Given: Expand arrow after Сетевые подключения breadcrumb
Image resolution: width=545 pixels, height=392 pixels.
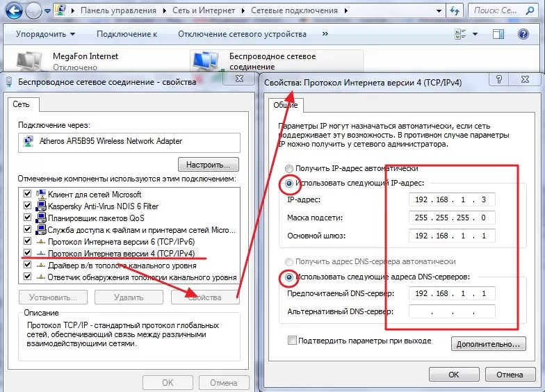Looking at the screenshot, I should coord(346,11).
